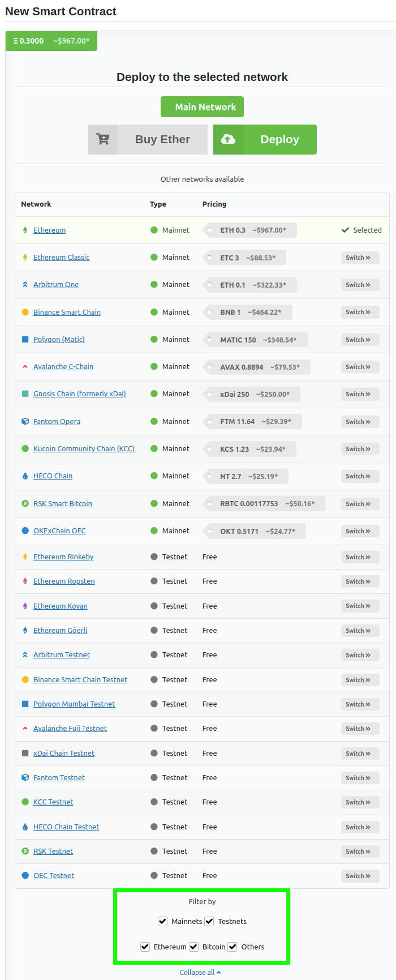Click the Fantom Opera cube icon
Viewport: 396px width, 980px height.
25,421
